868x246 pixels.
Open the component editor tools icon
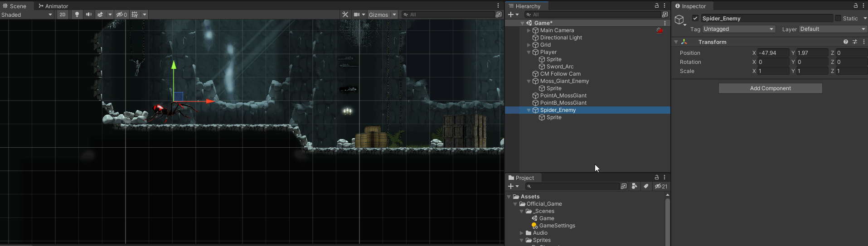tap(345, 14)
